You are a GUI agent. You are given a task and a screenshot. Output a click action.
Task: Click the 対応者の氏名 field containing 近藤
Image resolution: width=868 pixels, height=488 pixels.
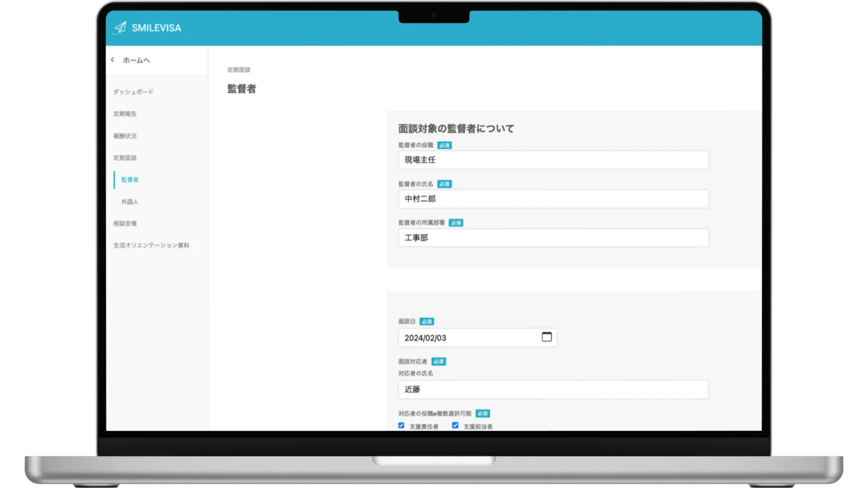point(553,389)
